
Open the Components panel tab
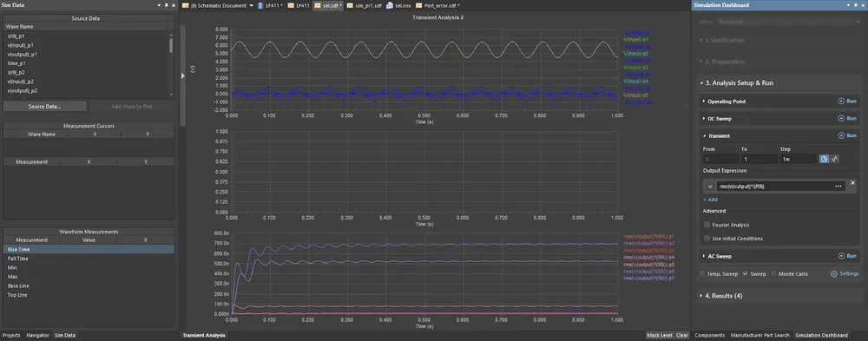click(x=710, y=335)
